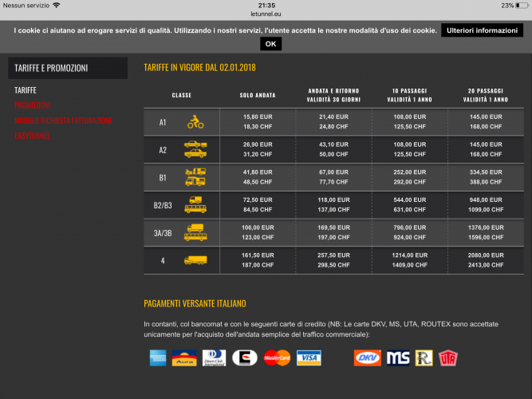532x399 pixels.
Task: Click the MasterCard logo
Action: coord(277,358)
